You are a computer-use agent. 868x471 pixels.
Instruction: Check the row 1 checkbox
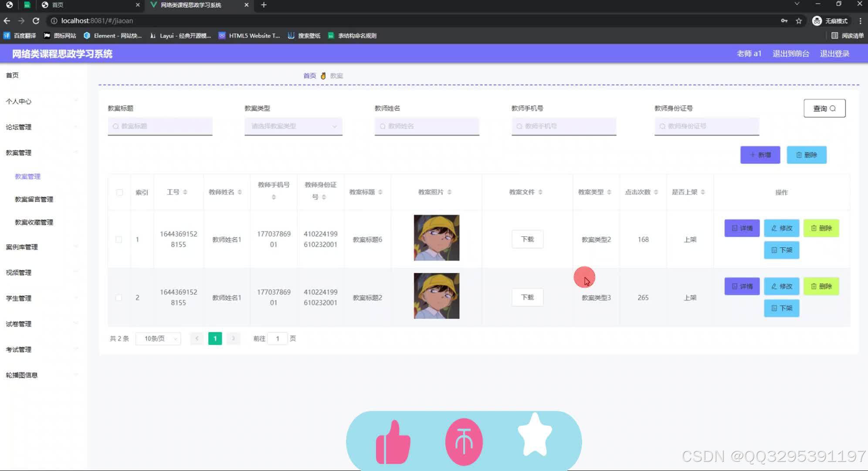point(119,239)
